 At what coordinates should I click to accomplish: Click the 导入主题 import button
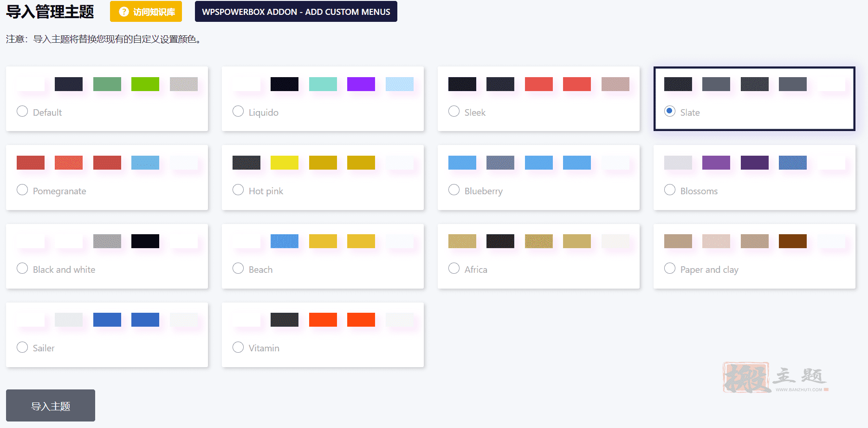coord(51,406)
